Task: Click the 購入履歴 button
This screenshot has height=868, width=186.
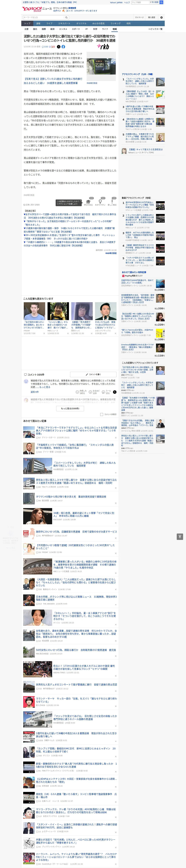Action: click(x=152, y=17)
